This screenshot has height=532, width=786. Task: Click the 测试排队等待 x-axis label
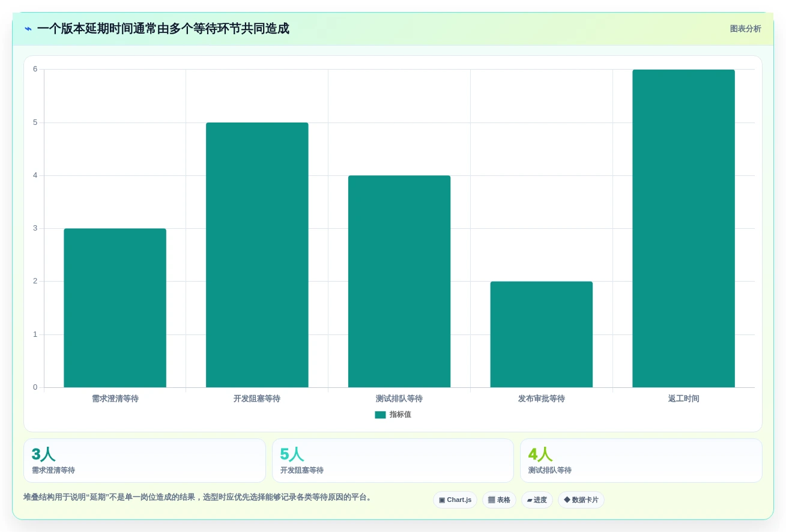399,399
